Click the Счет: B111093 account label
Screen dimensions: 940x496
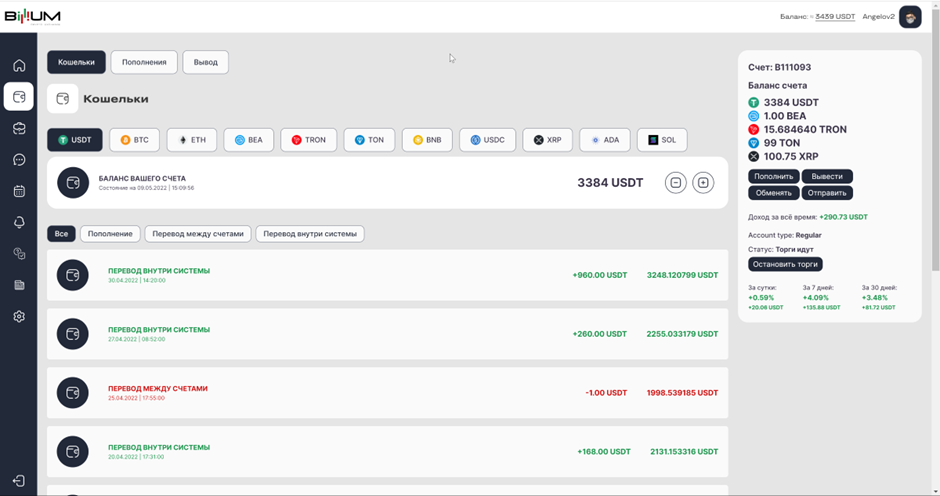tap(779, 67)
